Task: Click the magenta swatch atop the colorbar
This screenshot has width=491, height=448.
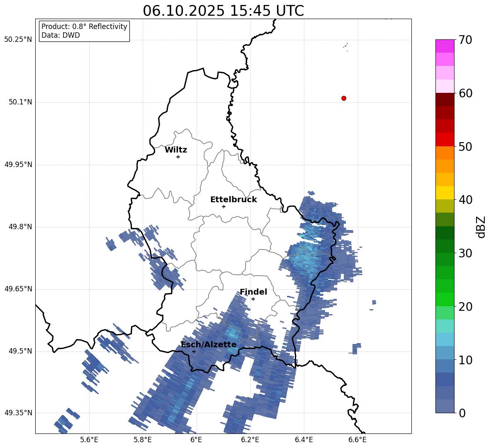Action: click(x=445, y=46)
